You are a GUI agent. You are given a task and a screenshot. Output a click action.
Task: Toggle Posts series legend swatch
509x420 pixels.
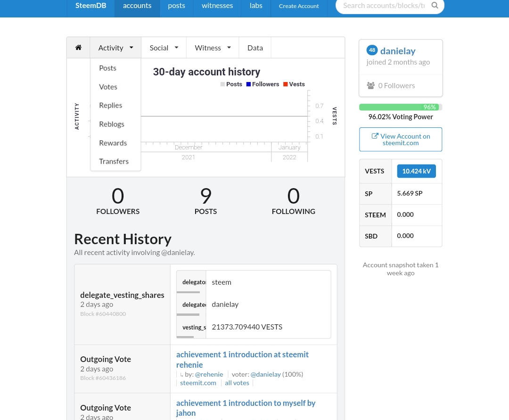(222, 84)
